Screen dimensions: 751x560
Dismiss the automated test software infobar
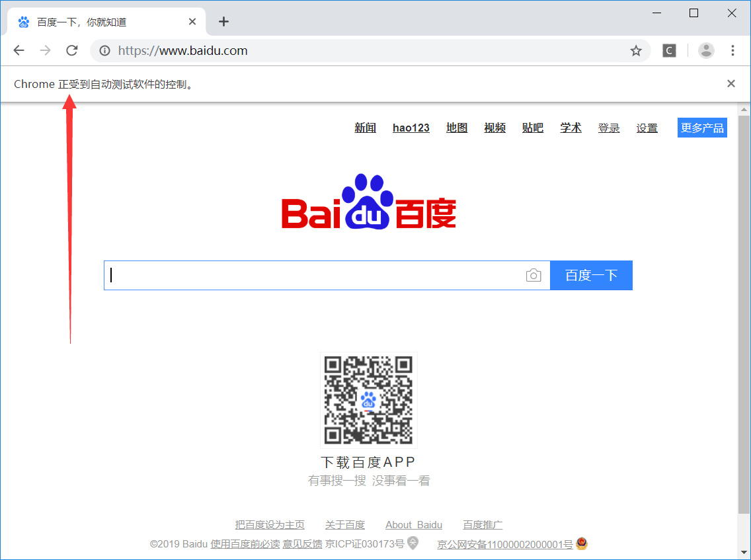731,84
